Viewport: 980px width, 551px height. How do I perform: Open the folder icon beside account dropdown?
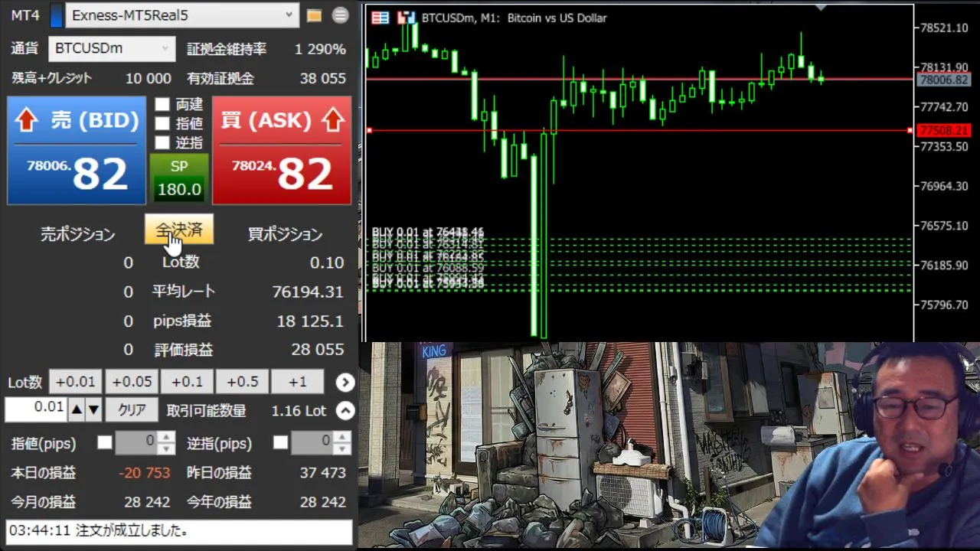(314, 15)
